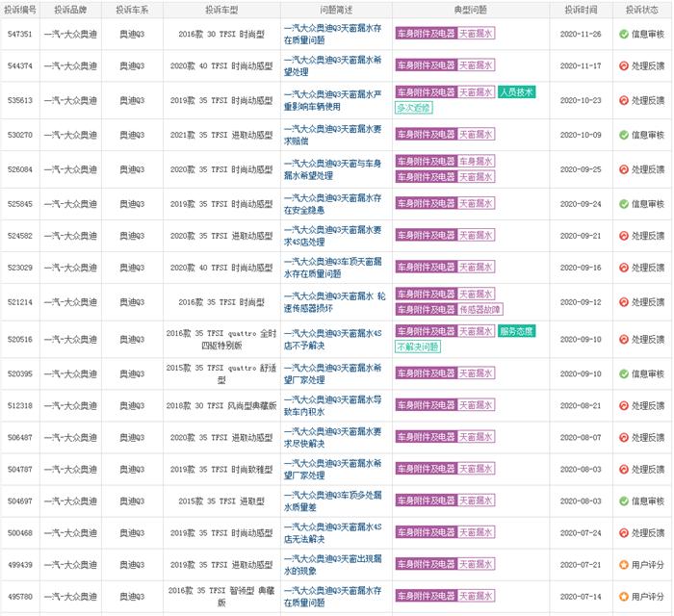
Task: Open complaint 547351 summary link about 天窗漏水存在质量问题
Action: click(332, 34)
